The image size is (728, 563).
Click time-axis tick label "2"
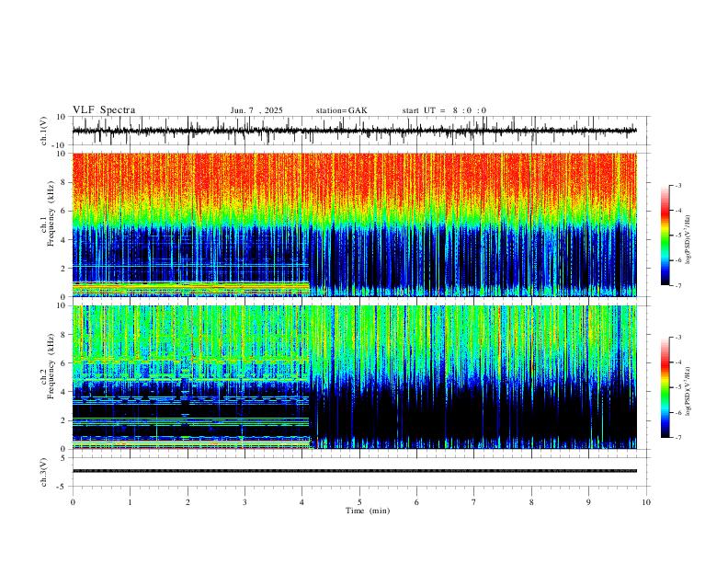click(188, 502)
